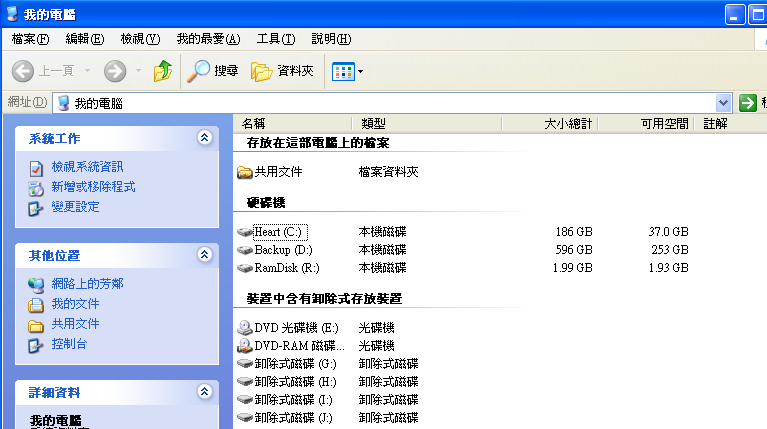
Task: Collapse the 詳細資料 panel
Action: coord(204,392)
